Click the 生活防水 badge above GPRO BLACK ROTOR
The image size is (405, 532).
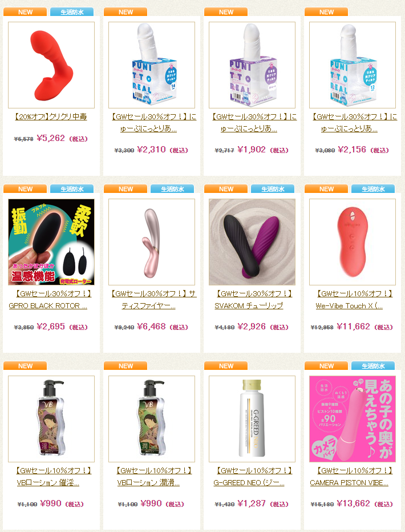72,189
